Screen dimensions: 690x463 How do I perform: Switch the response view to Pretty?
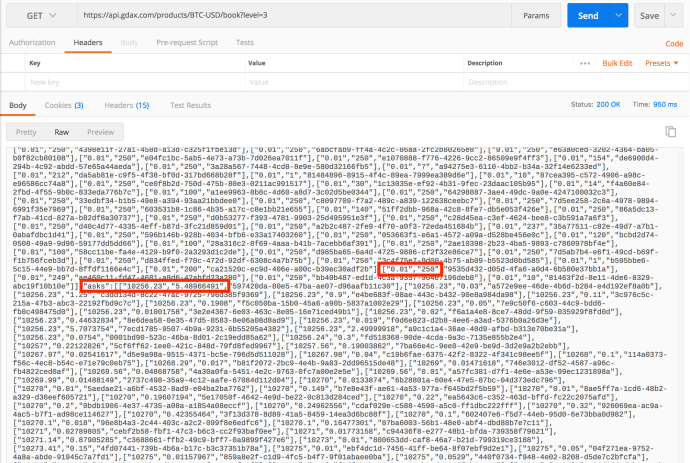26,131
